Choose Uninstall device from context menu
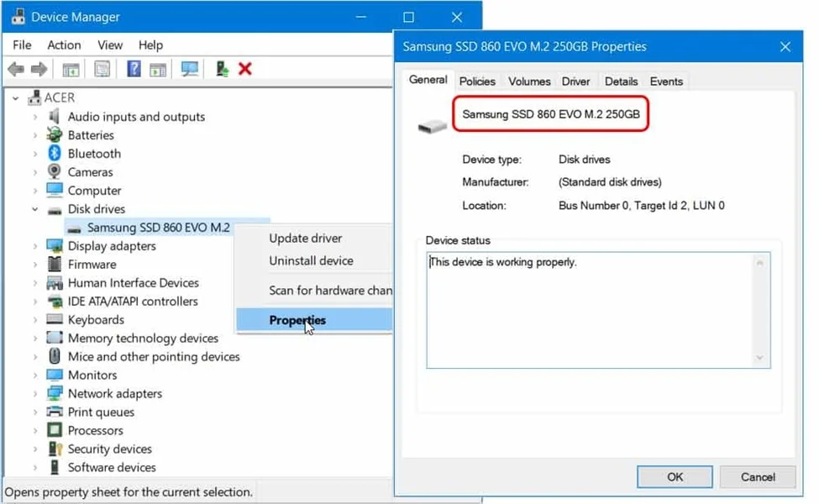The height and width of the screenshot is (504, 819). click(314, 260)
